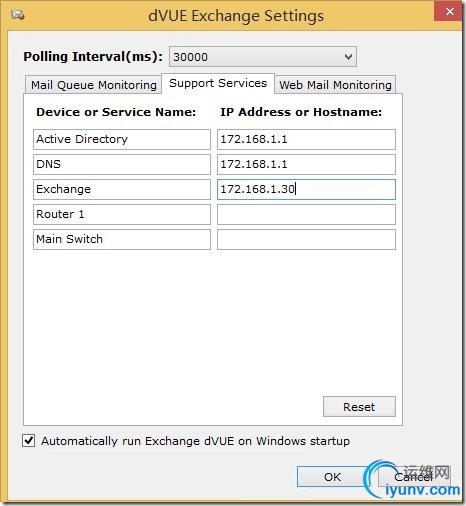Select the Support Services tab
466x506 pixels.
[x=218, y=83]
